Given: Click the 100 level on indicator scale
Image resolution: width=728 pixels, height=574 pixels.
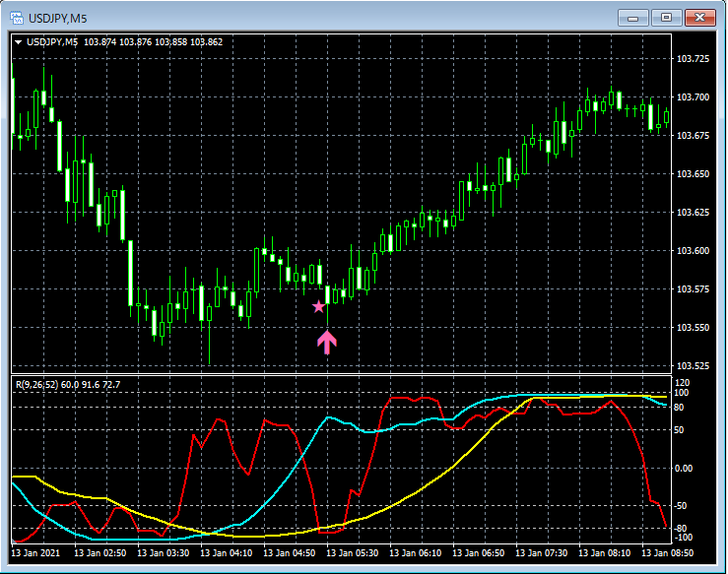Looking at the screenshot, I should pos(682,393).
